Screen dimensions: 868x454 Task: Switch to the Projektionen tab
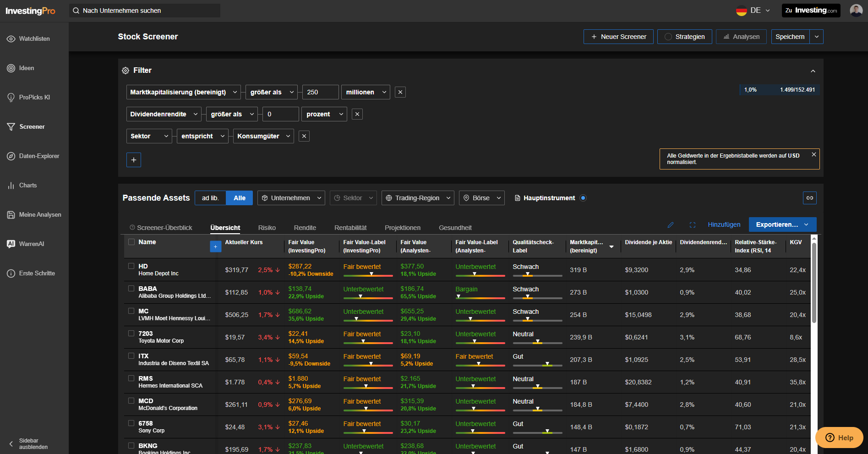pos(403,228)
